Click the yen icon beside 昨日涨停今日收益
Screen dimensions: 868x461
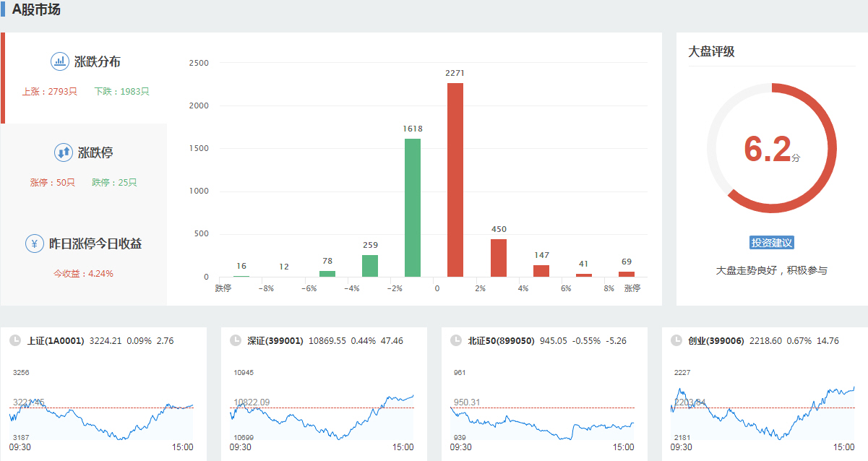click(x=34, y=244)
